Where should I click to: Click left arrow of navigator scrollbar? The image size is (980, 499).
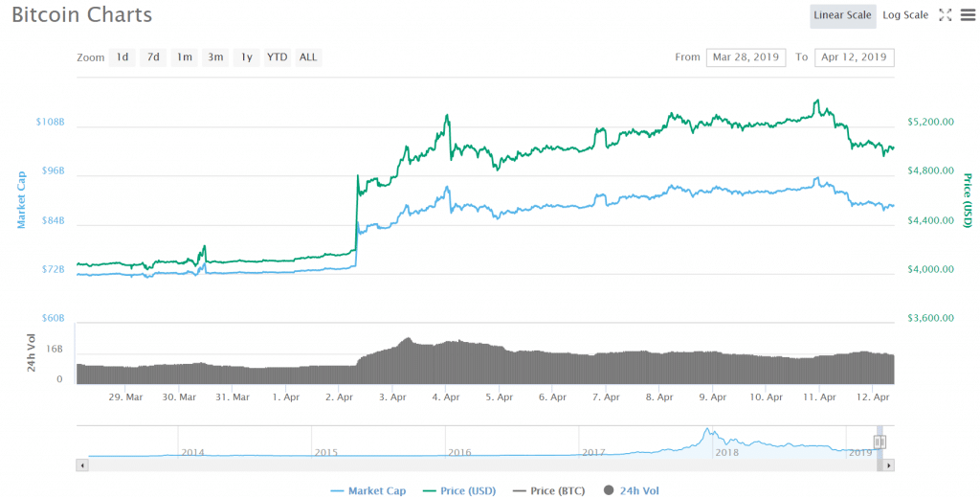click(81, 465)
